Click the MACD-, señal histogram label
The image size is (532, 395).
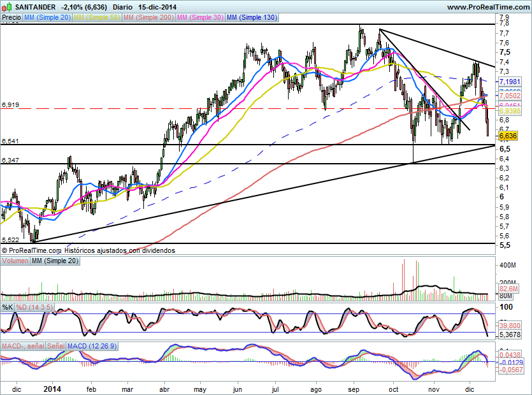pos(23,346)
